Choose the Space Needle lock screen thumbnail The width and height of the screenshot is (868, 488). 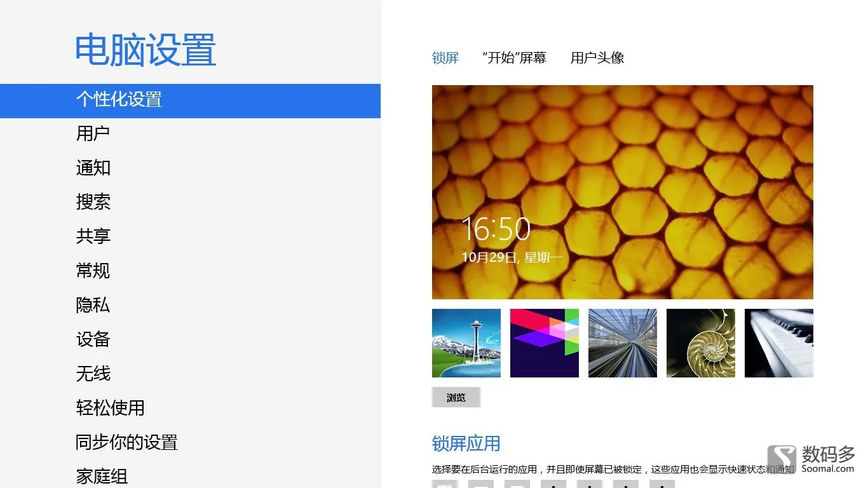466,343
